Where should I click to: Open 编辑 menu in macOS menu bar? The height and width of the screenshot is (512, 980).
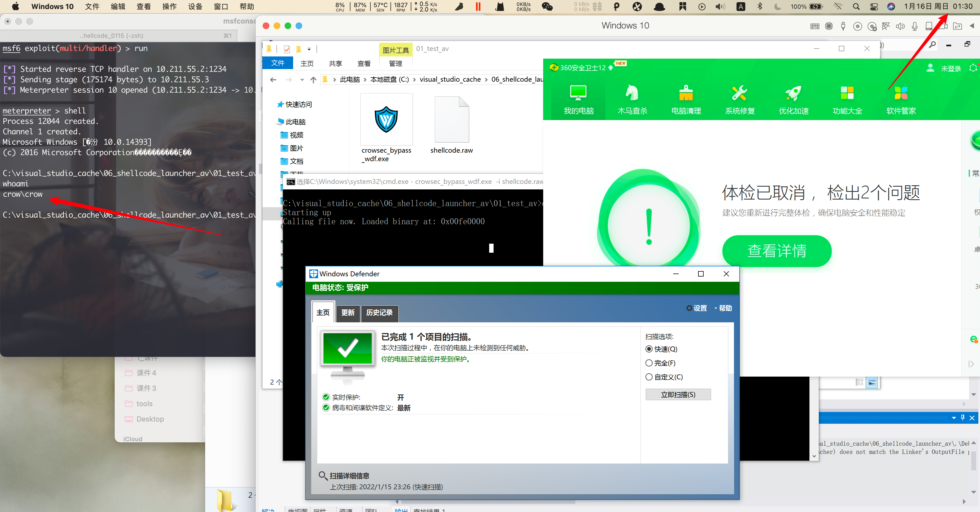[118, 7]
